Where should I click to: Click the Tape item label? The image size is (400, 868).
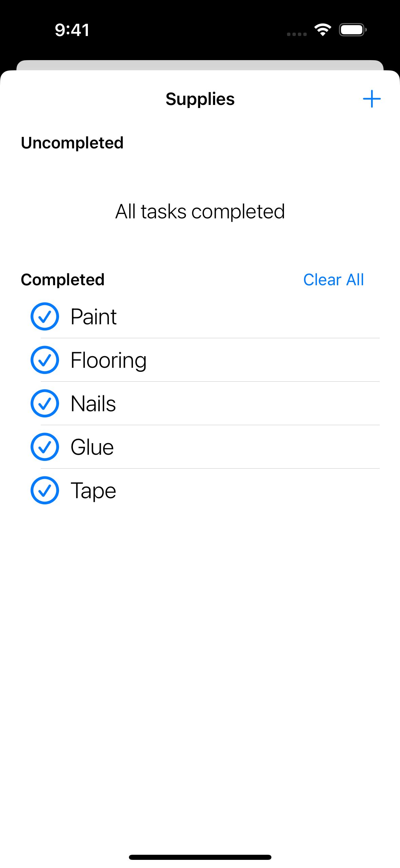(x=93, y=490)
